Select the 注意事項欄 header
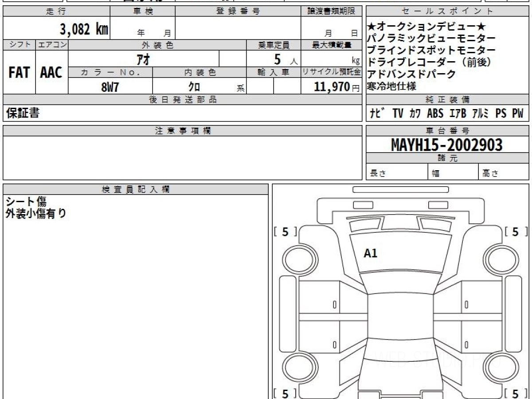The width and height of the screenshot is (532, 399). click(183, 131)
